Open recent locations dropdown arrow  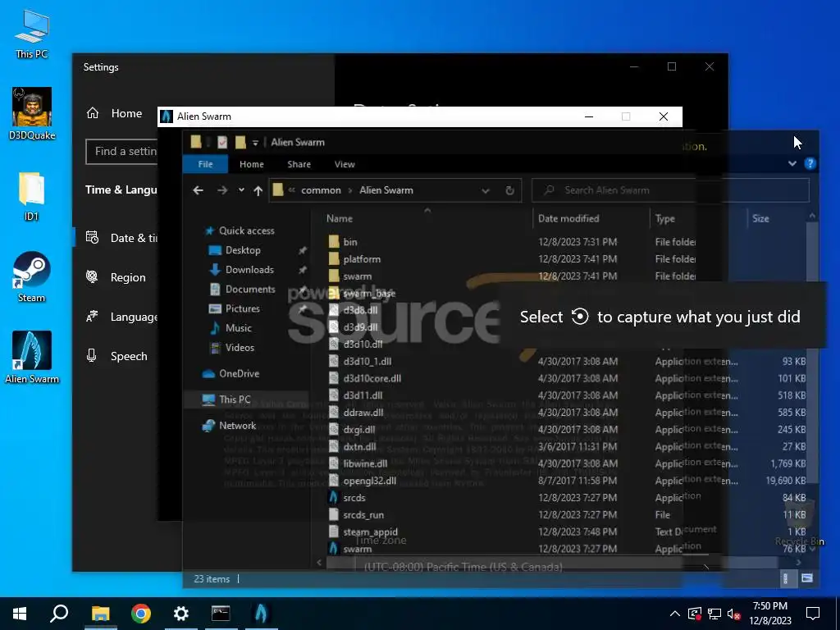tap(242, 190)
